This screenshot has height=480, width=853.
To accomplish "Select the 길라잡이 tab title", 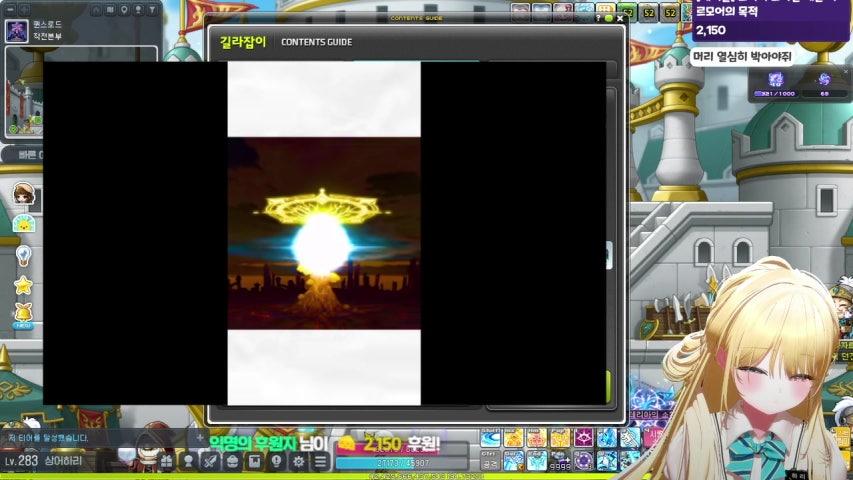I will 243,42.
